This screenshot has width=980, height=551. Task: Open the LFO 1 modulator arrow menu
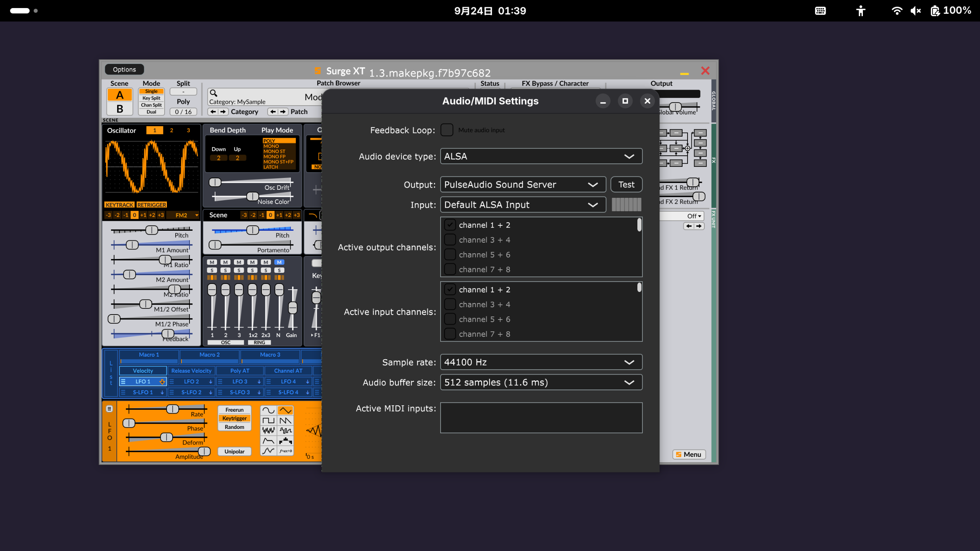click(x=162, y=381)
